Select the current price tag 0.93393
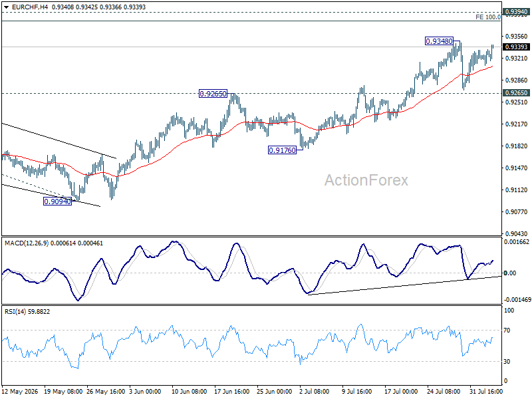 [516, 47]
